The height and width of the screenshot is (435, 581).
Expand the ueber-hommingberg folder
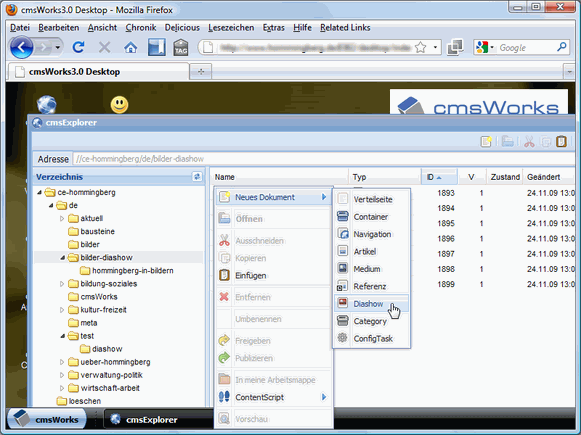pyautogui.click(x=62, y=362)
